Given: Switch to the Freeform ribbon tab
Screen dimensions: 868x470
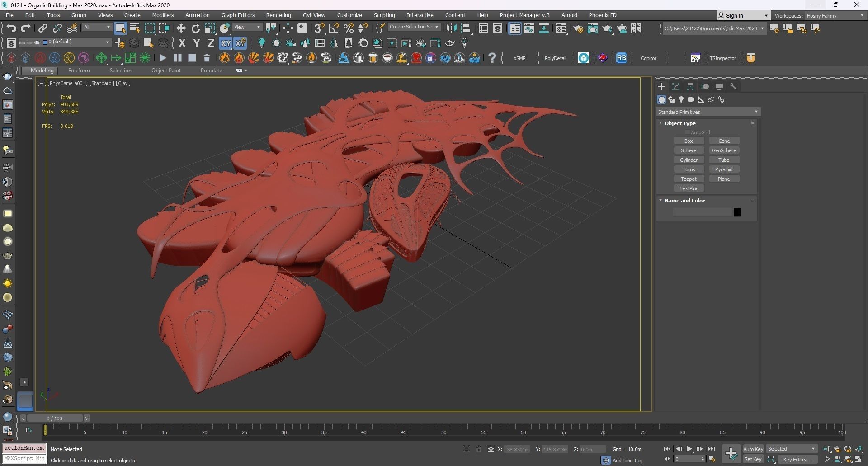Looking at the screenshot, I should 79,70.
